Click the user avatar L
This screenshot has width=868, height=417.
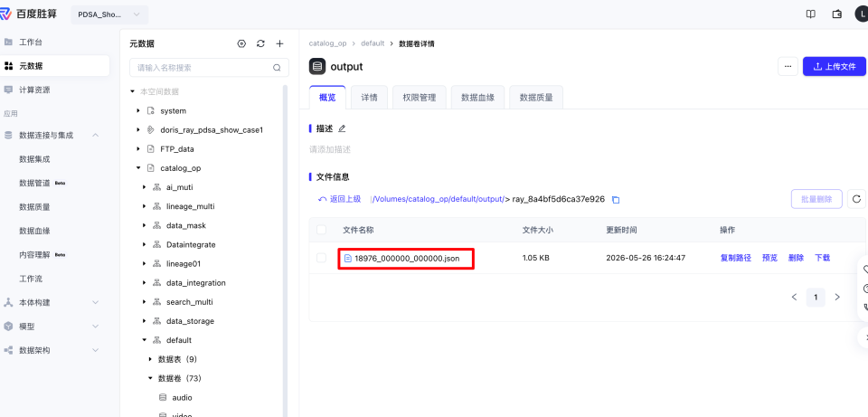(863, 14)
